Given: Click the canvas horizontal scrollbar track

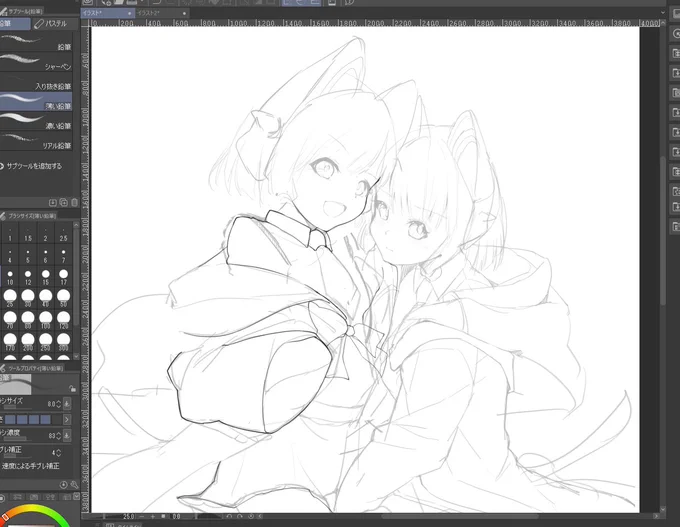Looking at the screenshot, I should coord(458,516).
